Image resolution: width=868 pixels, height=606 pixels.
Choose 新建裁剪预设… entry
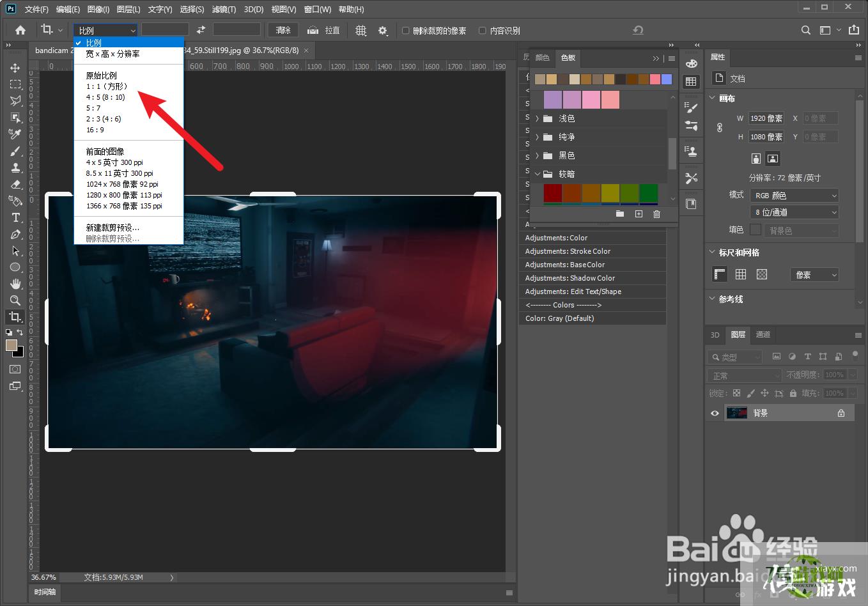pyautogui.click(x=112, y=228)
